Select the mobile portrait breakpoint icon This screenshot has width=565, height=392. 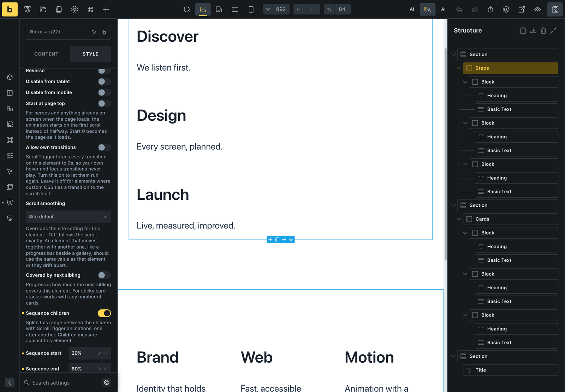click(251, 10)
